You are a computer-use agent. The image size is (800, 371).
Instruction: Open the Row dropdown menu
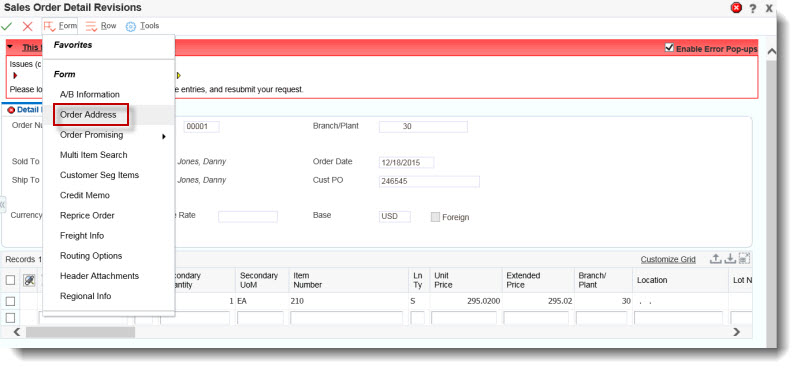[x=101, y=26]
